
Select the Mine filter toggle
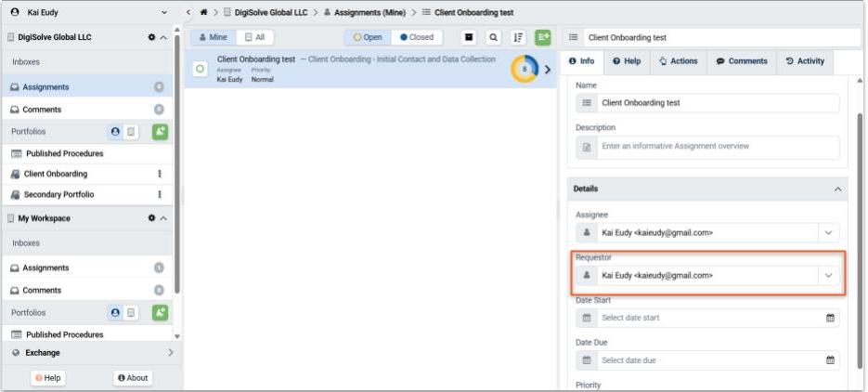[214, 37]
